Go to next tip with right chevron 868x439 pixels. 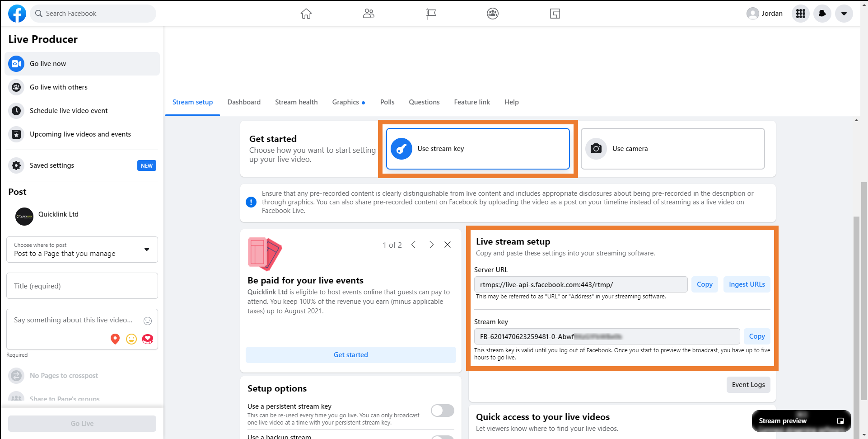point(431,245)
